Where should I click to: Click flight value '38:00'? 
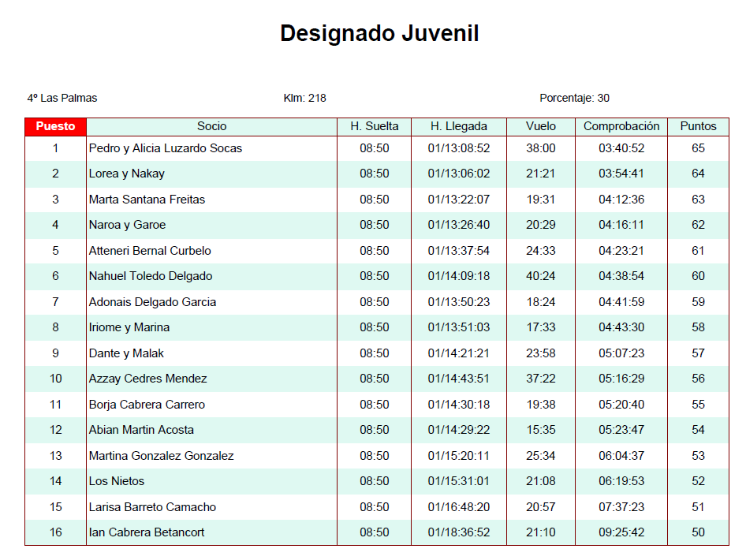click(541, 148)
